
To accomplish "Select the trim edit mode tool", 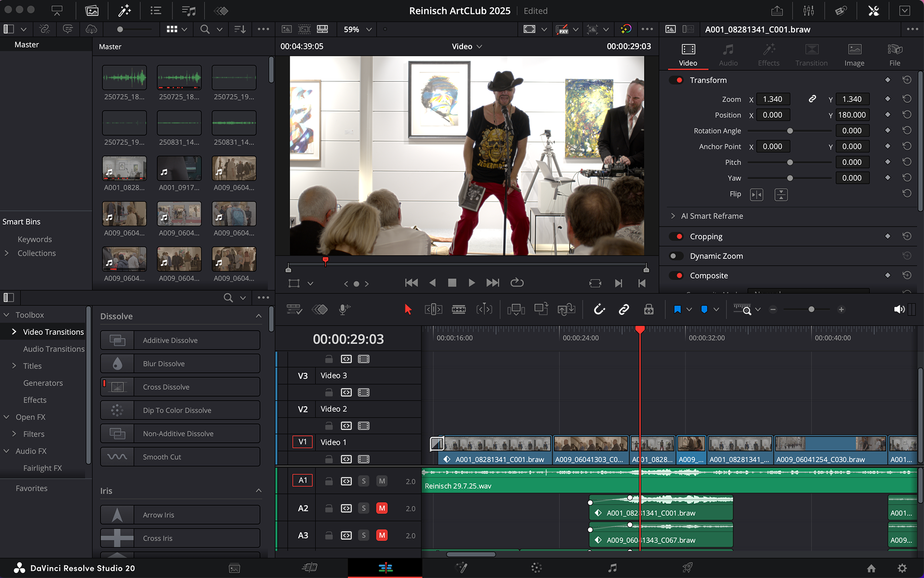I will pos(433,309).
